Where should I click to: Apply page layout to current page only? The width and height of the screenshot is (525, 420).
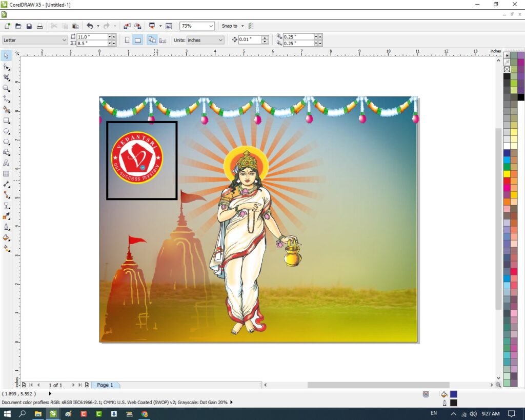click(x=163, y=40)
